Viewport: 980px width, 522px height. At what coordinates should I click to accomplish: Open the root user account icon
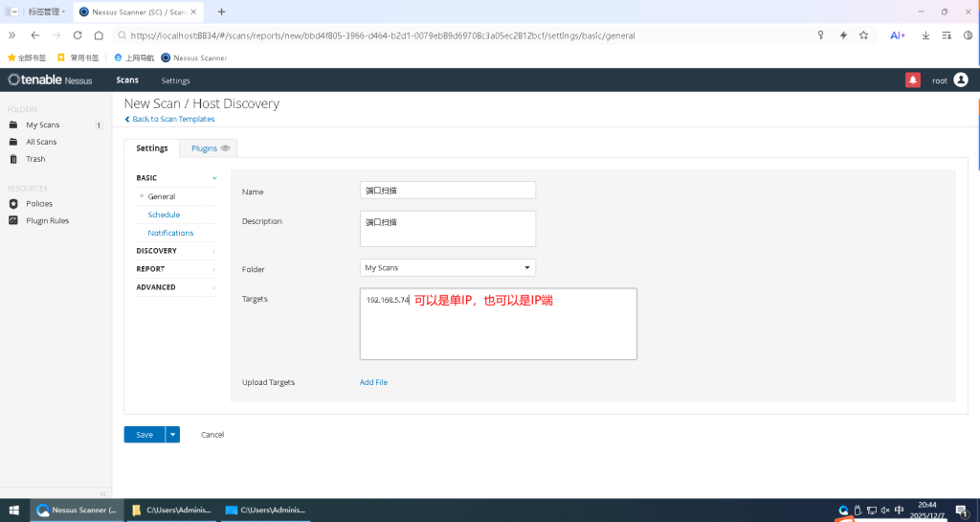pyautogui.click(x=961, y=80)
